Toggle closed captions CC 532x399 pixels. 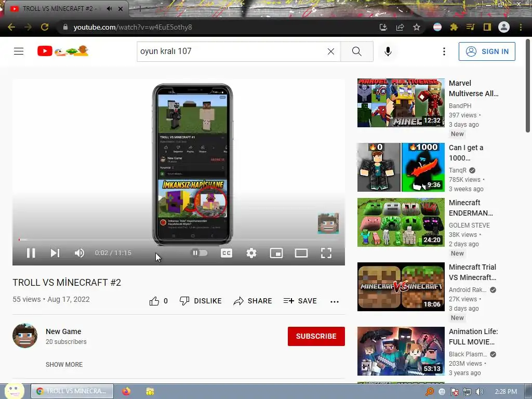coord(227,253)
